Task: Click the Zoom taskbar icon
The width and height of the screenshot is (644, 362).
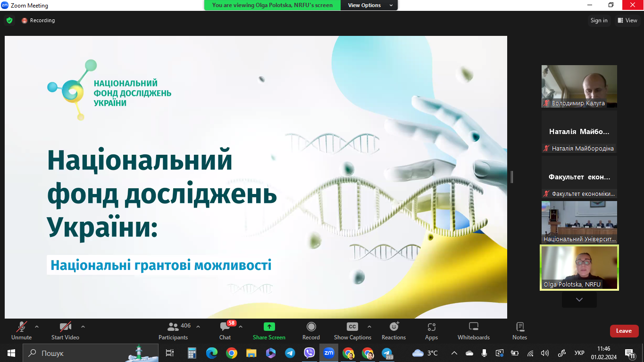Action: (x=329, y=353)
